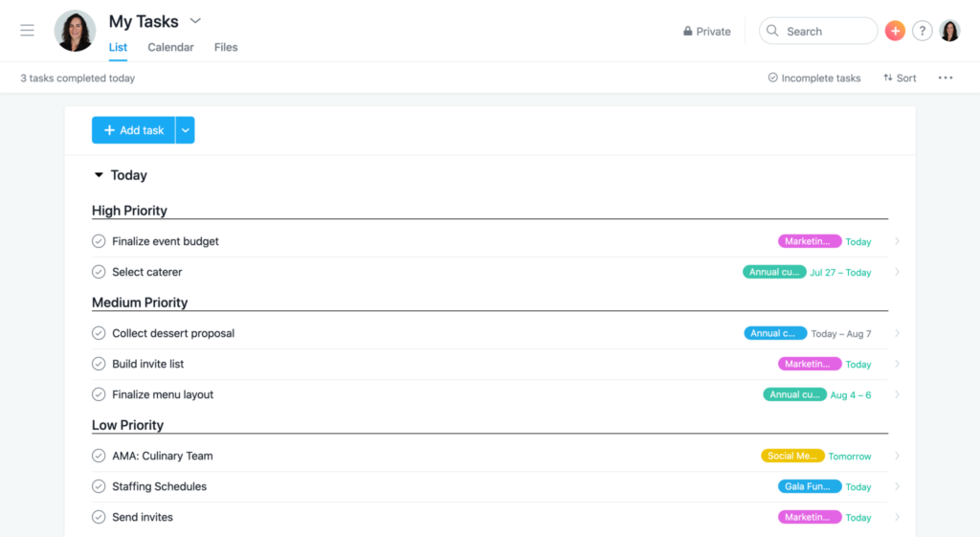Click yellow Social Me... tag on AMA task
This screenshot has height=537, width=980.
[792, 456]
